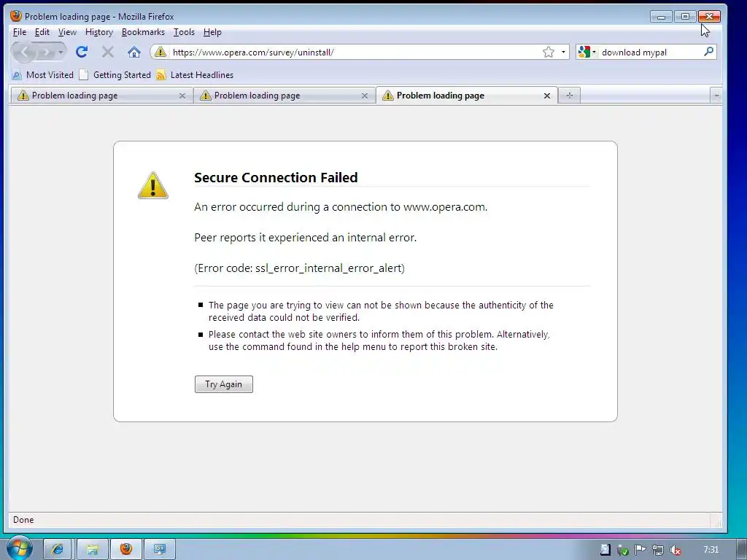The width and height of the screenshot is (747, 560).
Task: Click the 'Secure Connection Failed' heading
Action: pyautogui.click(x=276, y=177)
